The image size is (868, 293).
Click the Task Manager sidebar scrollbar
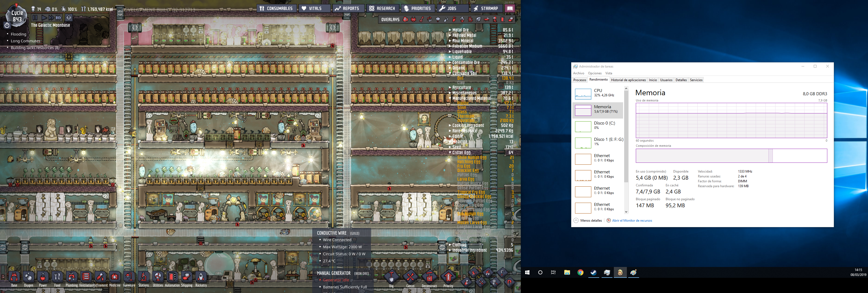click(x=626, y=135)
